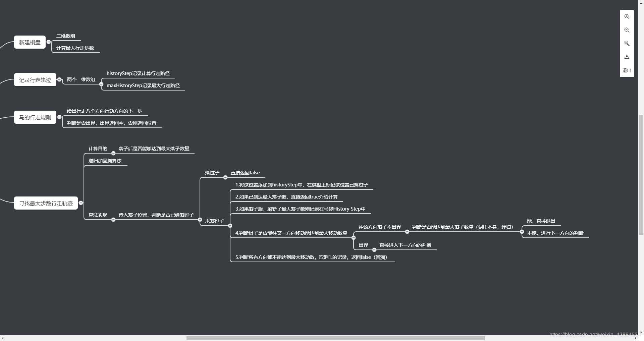This screenshot has height=341, width=644.
Task: Select step 2 返回true node
Action: [x=286, y=197]
